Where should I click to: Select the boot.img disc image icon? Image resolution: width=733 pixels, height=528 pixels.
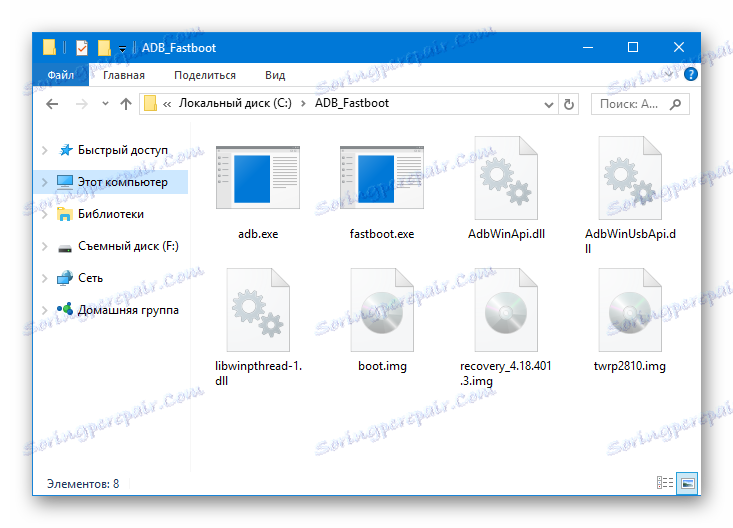click(x=382, y=310)
